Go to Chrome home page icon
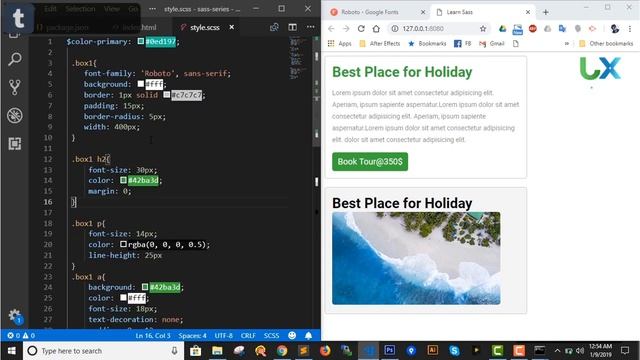This screenshot has height=360, width=640. pyautogui.click(x=376, y=29)
